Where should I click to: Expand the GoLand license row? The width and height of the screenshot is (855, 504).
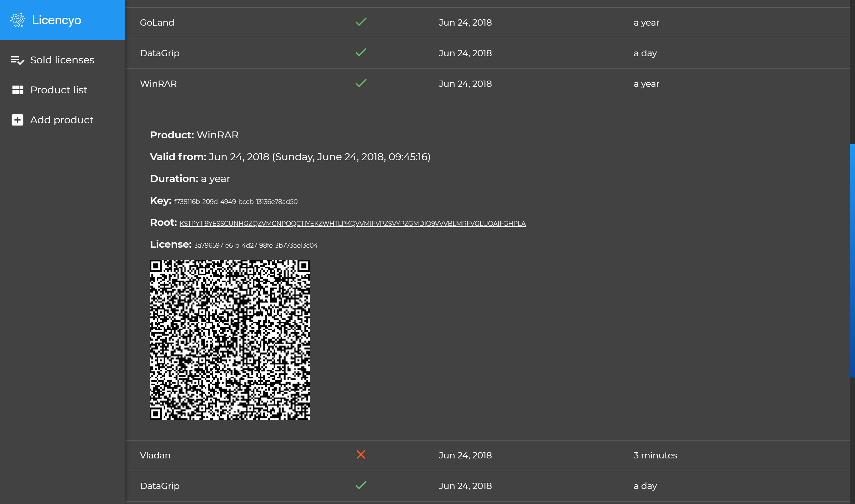157,23
